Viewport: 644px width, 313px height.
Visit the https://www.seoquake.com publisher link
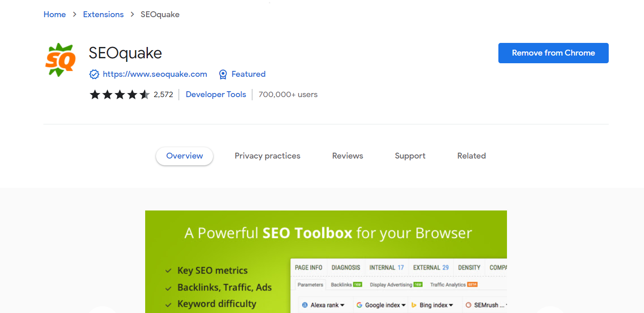tap(155, 74)
